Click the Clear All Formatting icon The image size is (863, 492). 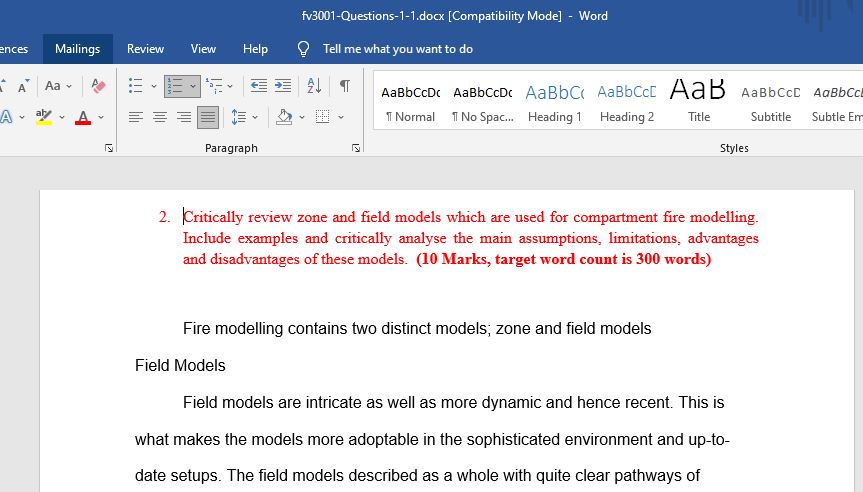tap(98, 86)
